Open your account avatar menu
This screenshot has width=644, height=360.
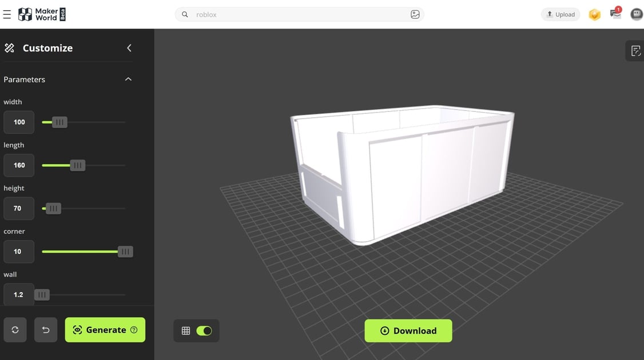tap(636, 14)
